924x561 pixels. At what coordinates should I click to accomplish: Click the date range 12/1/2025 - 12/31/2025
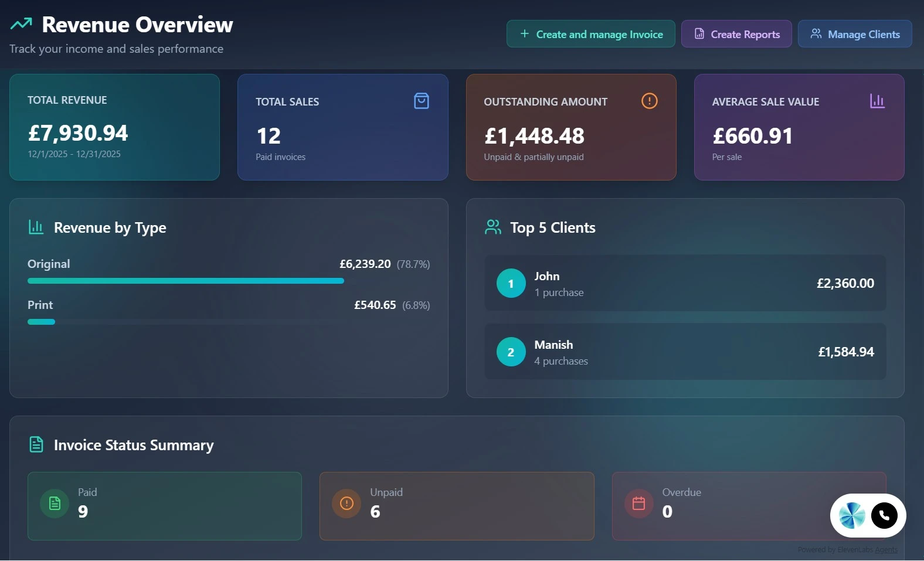click(x=74, y=154)
